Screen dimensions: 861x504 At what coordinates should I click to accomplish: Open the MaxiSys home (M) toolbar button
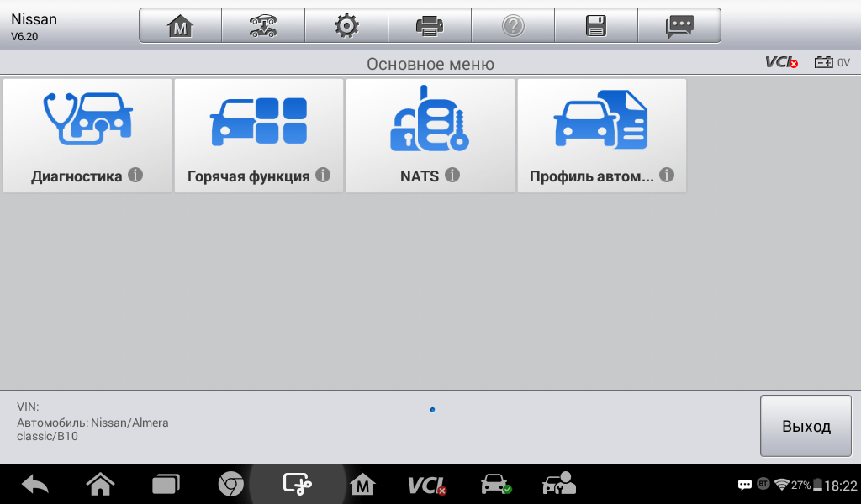(x=181, y=26)
